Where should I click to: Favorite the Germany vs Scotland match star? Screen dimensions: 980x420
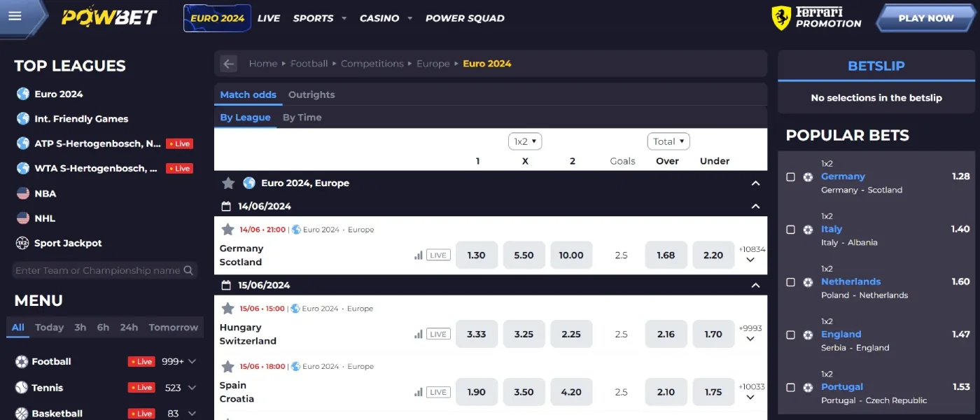coord(228,229)
